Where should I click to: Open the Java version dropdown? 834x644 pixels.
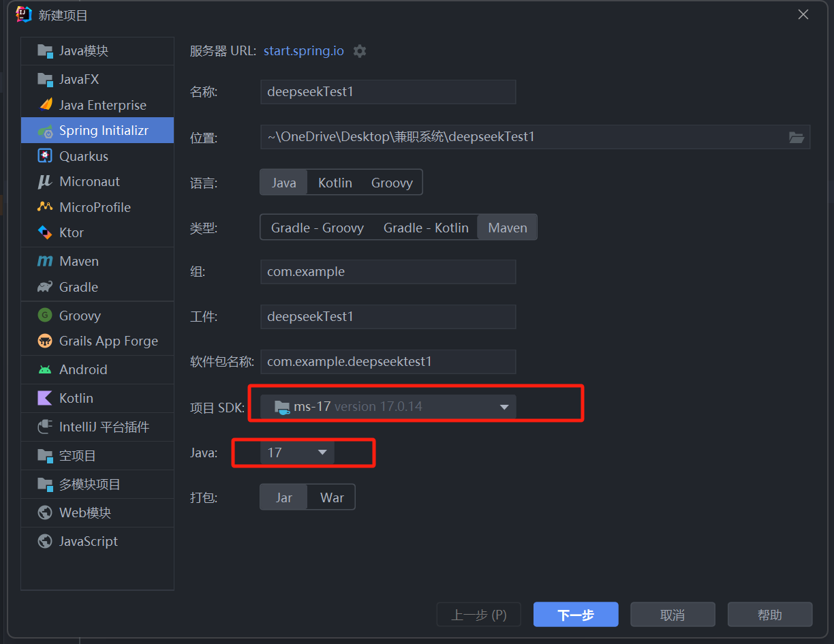coord(297,453)
